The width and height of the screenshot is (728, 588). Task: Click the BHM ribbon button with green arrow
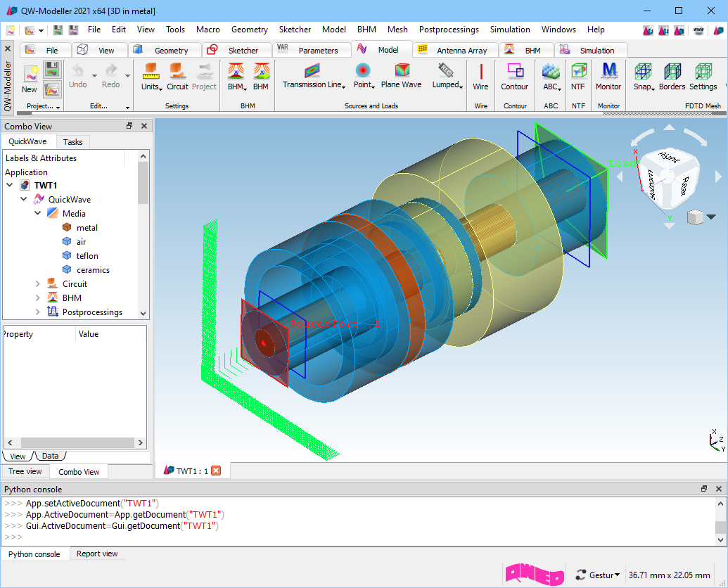click(261, 77)
